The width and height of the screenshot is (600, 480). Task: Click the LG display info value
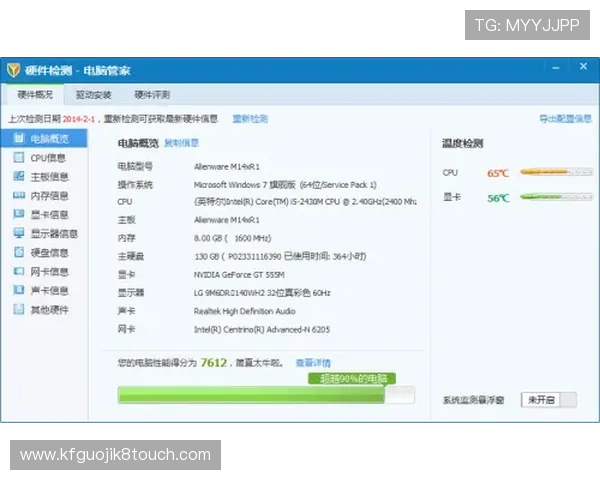tap(262, 293)
